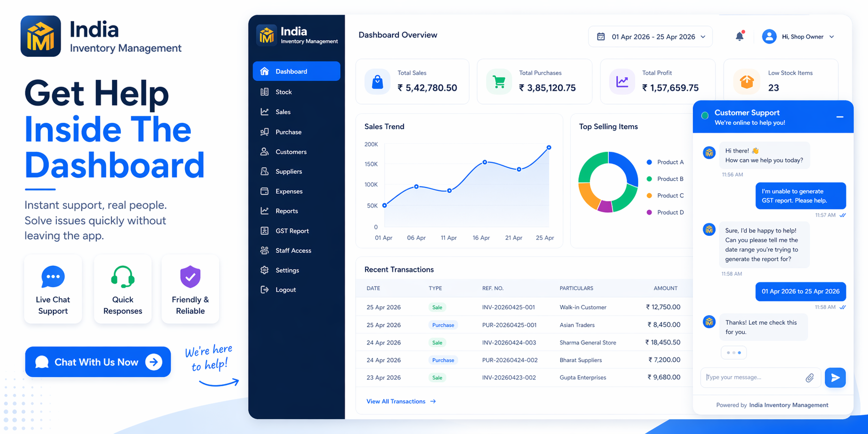Click the Sharma General Store entry
868x434 pixels.
(x=588, y=343)
